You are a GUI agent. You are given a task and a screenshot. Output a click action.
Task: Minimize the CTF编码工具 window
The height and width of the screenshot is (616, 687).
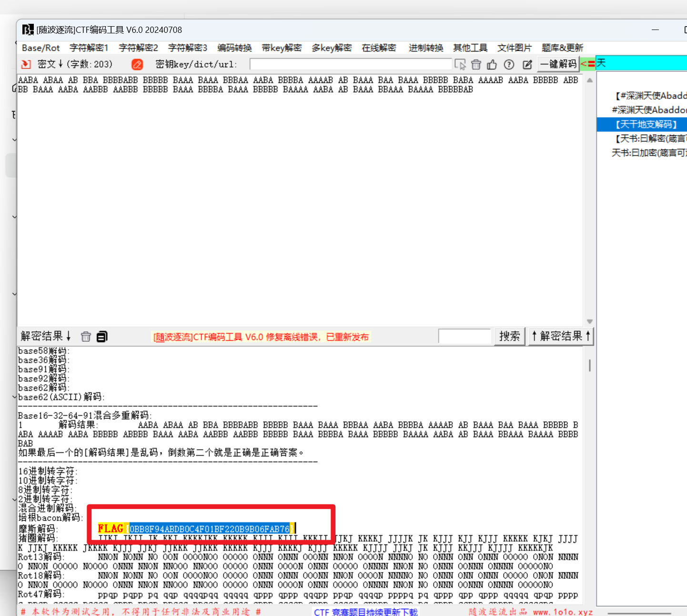click(656, 30)
